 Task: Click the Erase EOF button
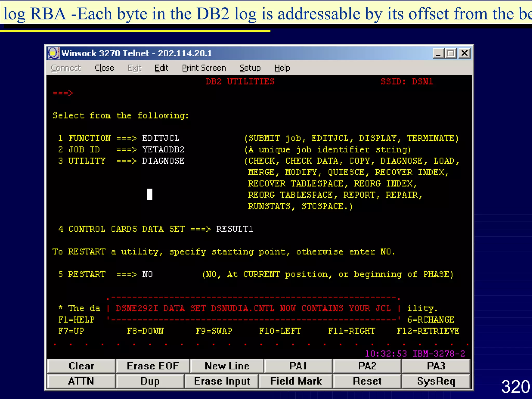pyautogui.click(x=153, y=366)
